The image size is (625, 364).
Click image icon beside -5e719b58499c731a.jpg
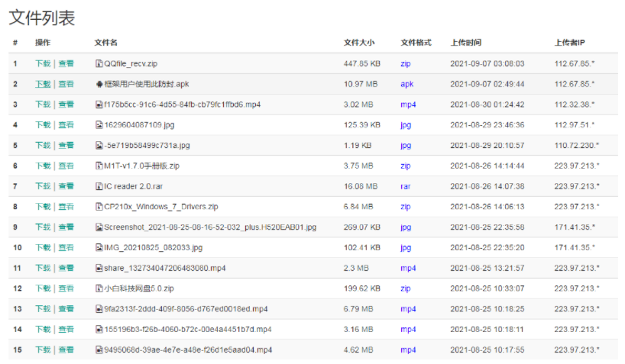[99, 145]
